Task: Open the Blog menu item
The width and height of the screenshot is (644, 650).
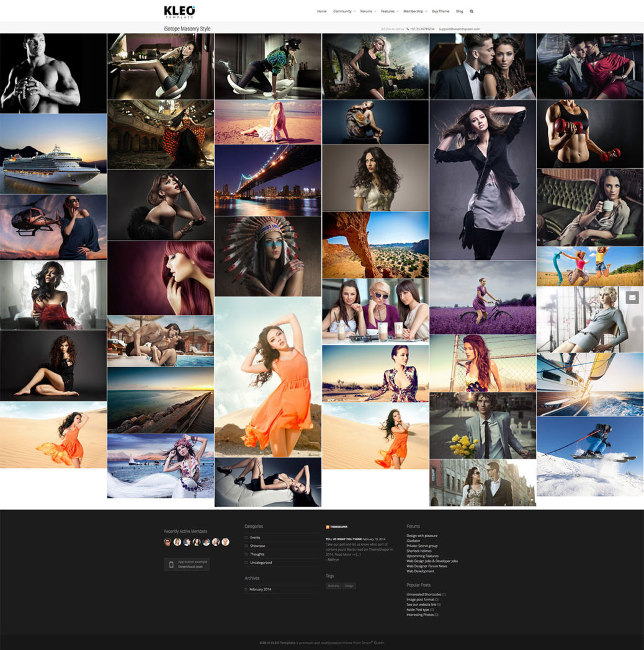Action: pos(459,11)
